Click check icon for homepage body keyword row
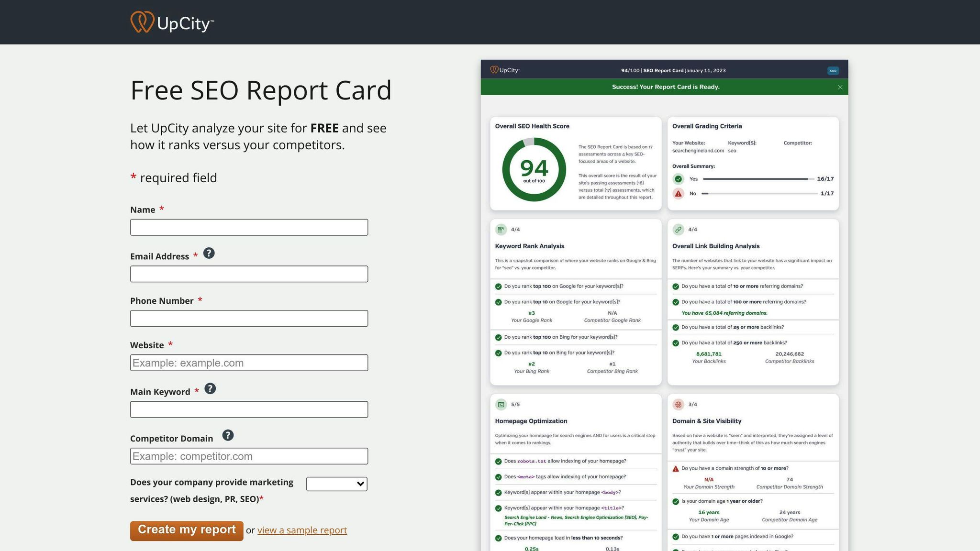This screenshot has height=551, width=980. coord(498,493)
